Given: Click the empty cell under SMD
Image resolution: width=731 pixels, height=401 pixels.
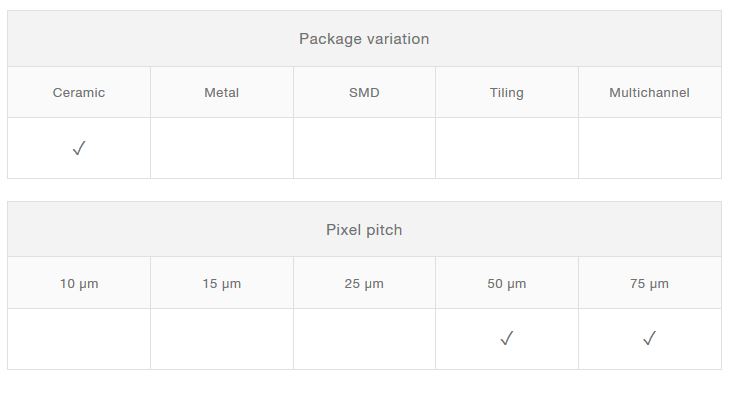Looking at the screenshot, I should [x=364, y=148].
